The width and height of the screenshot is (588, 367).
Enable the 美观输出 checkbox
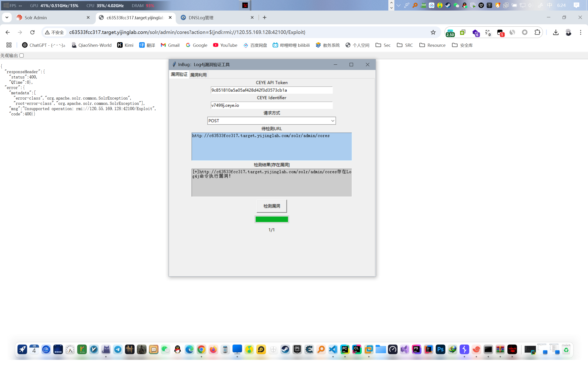[22, 56]
